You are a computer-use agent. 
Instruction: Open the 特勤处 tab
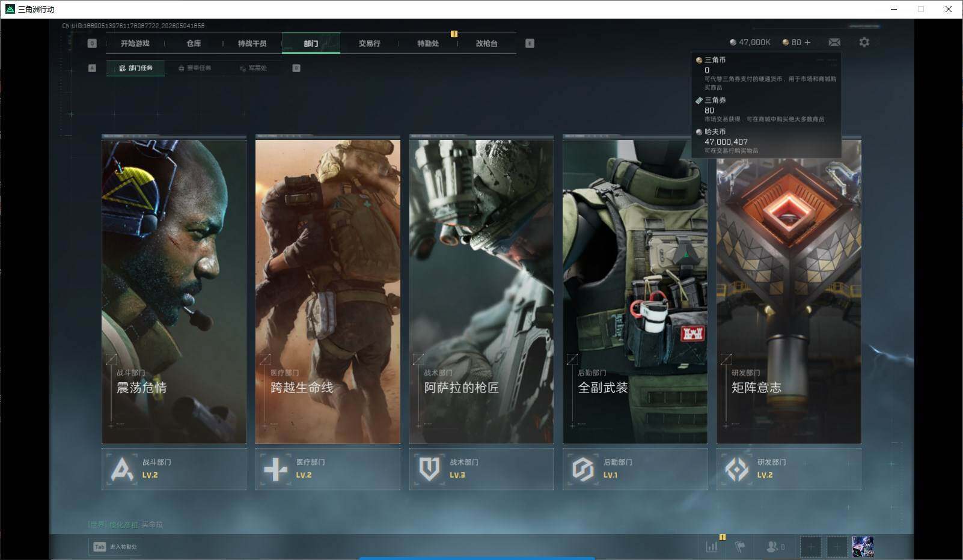tap(428, 43)
